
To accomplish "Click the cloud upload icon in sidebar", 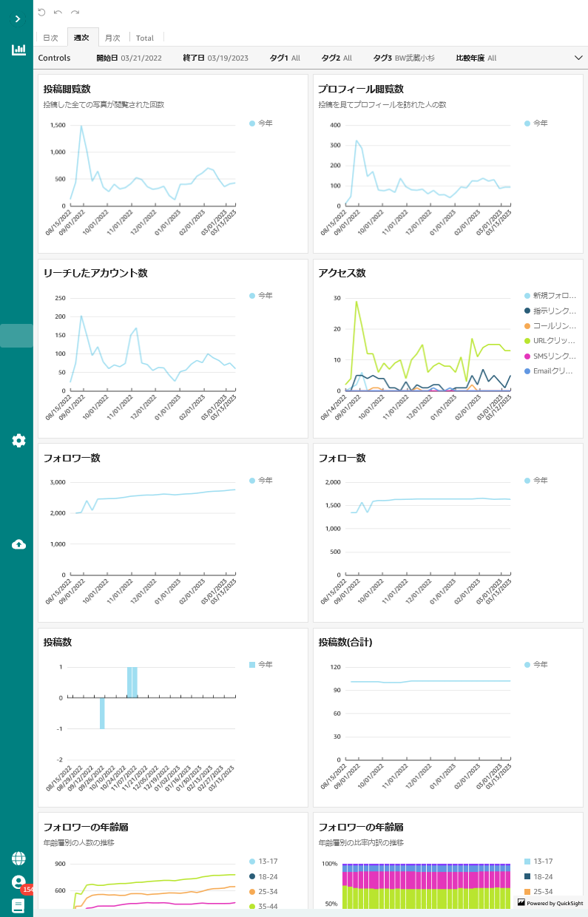I will tap(18, 544).
